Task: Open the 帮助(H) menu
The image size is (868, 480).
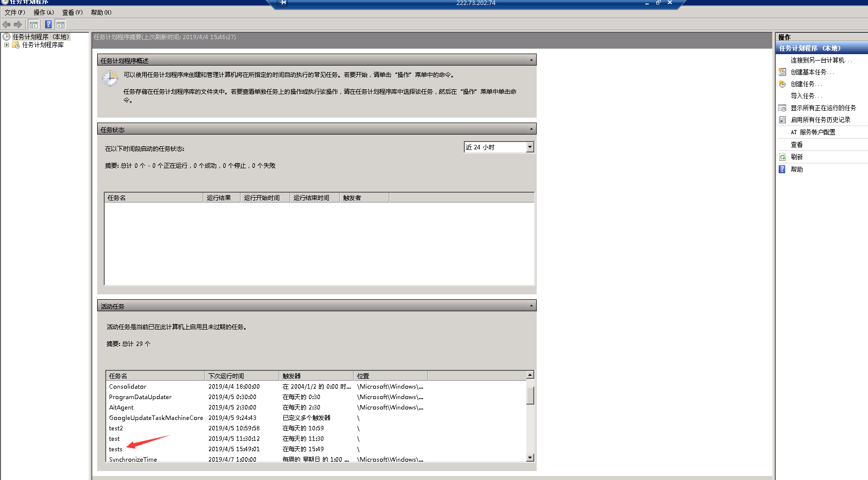Action: point(101,12)
